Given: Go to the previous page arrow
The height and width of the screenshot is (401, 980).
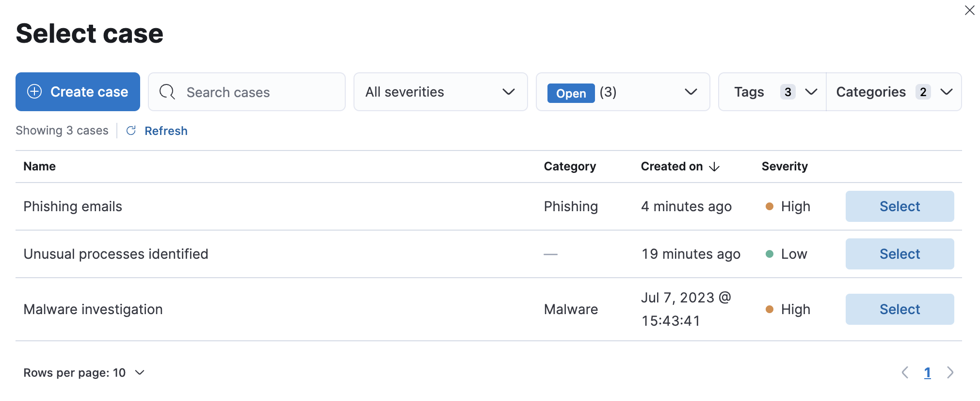Looking at the screenshot, I should [905, 372].
